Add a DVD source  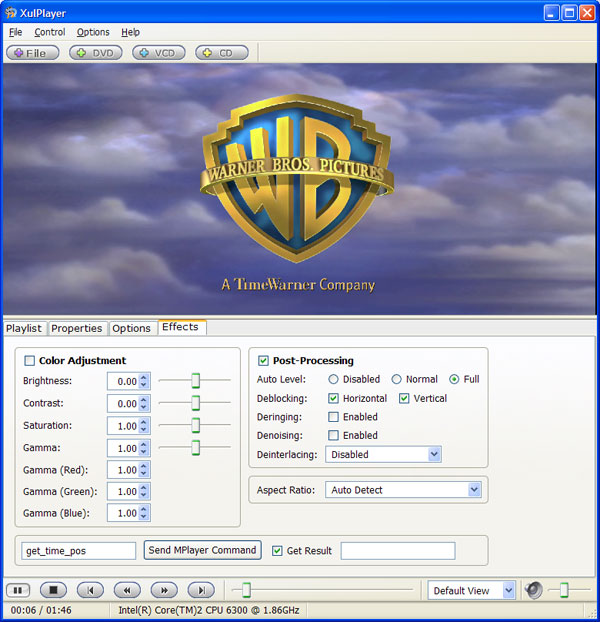[96, 53]
